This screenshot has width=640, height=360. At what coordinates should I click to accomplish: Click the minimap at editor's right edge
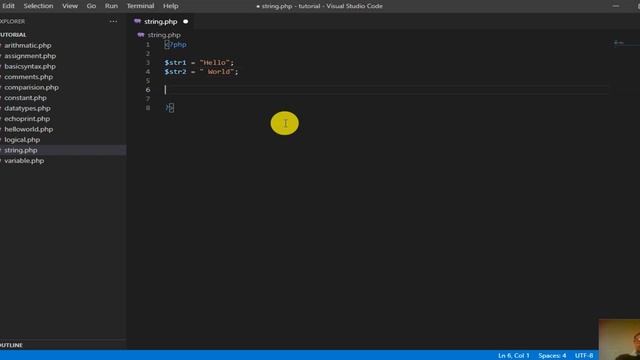pos(624,42)
